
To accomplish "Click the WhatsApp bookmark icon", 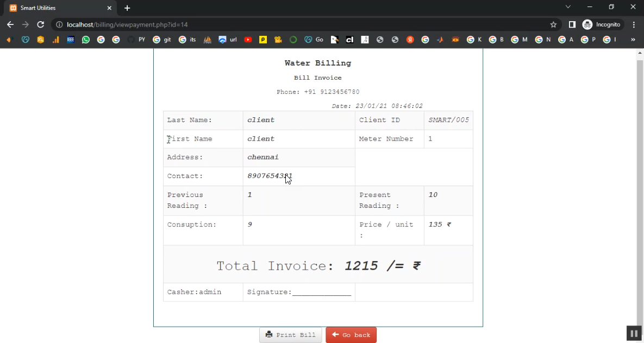I will (86, 40).
